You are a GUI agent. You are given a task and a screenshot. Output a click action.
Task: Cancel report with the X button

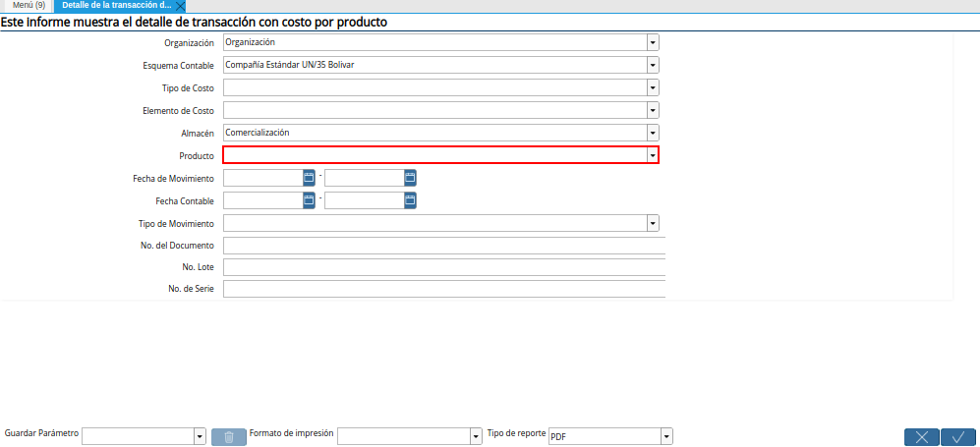(921, 437)
